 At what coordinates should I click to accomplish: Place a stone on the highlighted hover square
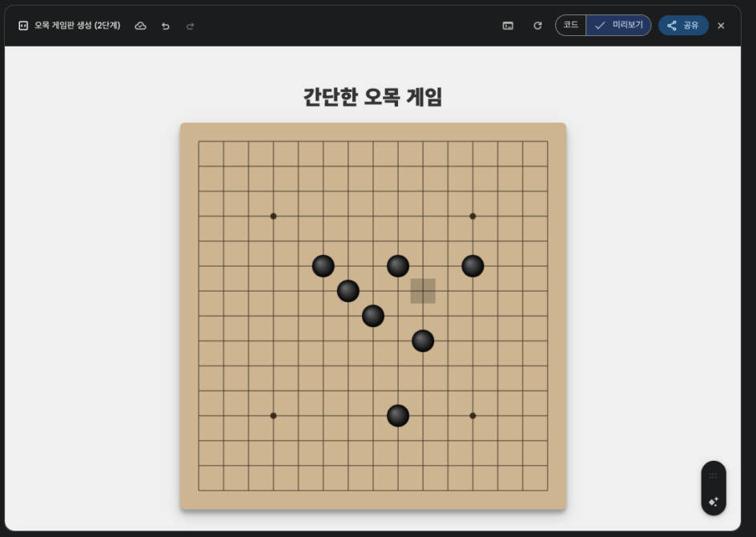(423, 291)
